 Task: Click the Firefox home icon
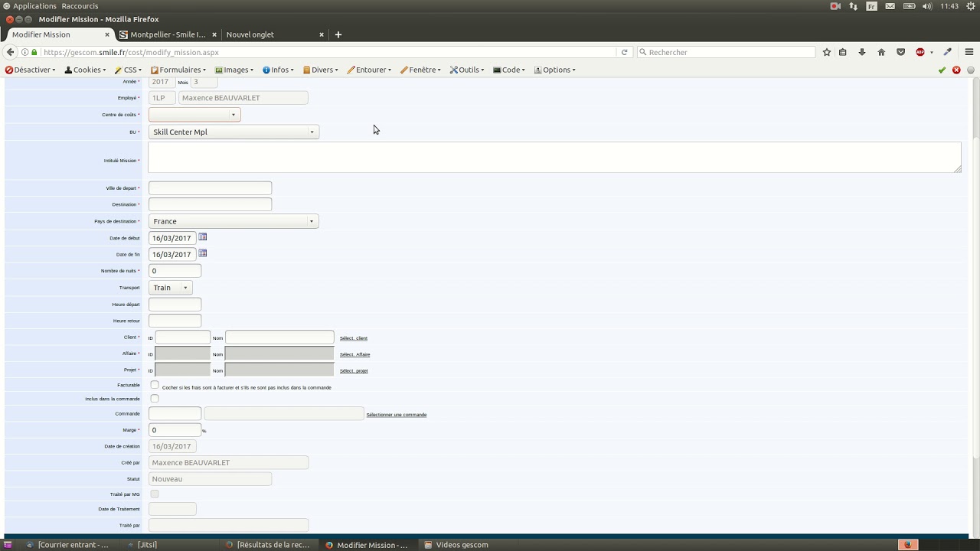tap(881, 52)
